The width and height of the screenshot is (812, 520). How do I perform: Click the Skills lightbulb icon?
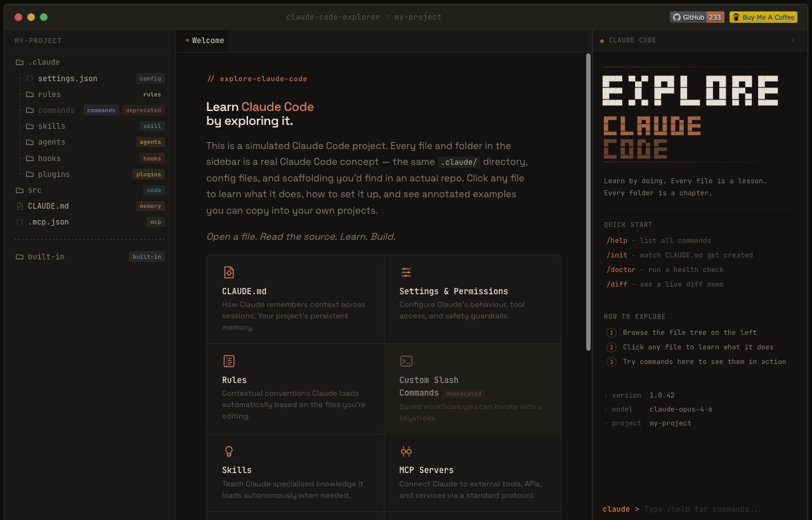(x=229, y=451)
